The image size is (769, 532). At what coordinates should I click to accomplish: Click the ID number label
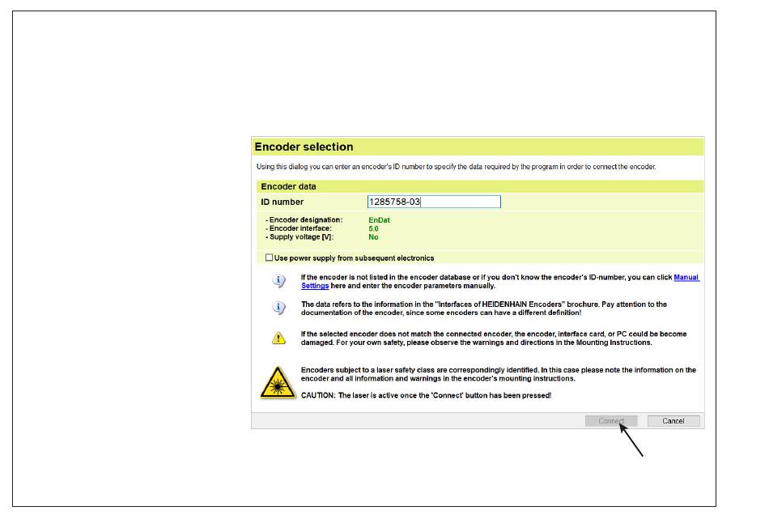[282, 202]
